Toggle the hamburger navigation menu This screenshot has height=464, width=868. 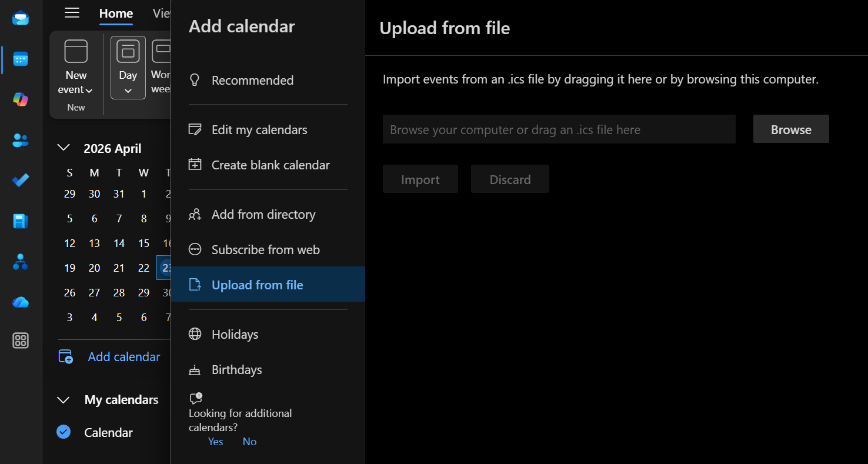[x=72, y=13]
